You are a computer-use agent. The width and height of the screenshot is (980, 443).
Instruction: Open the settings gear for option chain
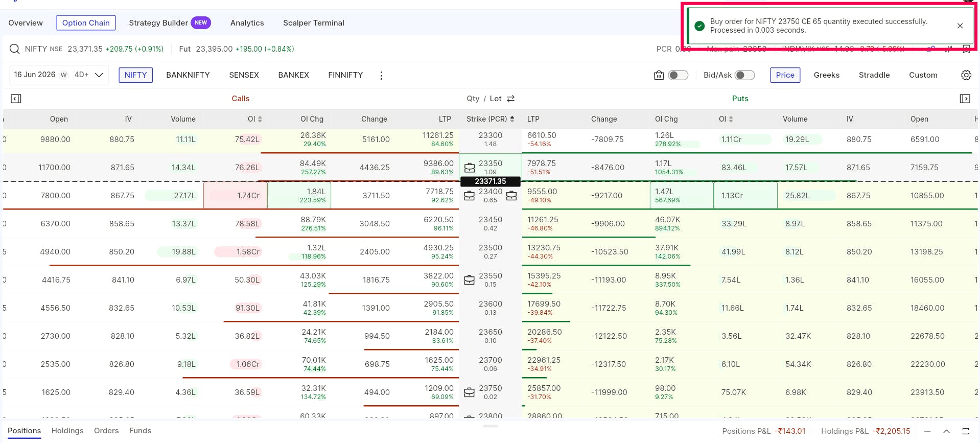(x=966, y=75)
